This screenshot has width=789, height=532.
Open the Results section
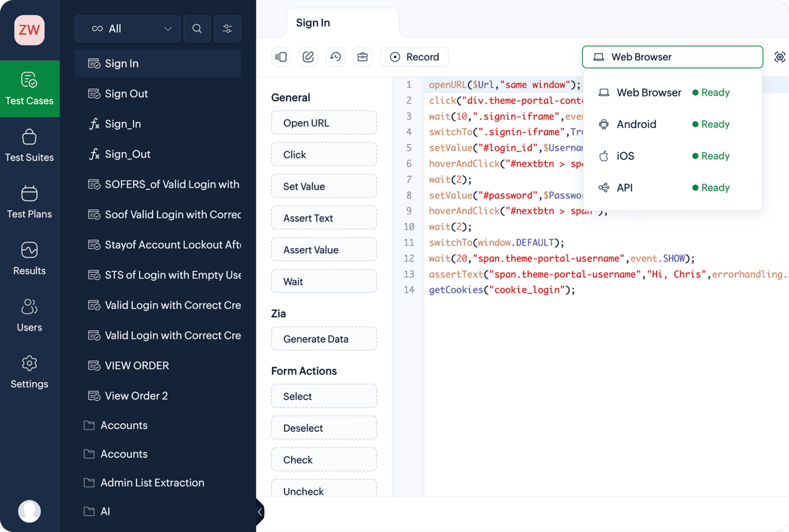coord(30,259)
